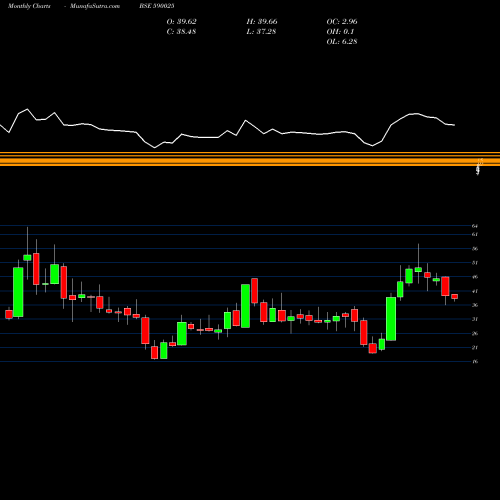Viewport: 500px width, 500px height.
Task: Click the 'BSE 590025' ticker label
Action: [157, 6]
